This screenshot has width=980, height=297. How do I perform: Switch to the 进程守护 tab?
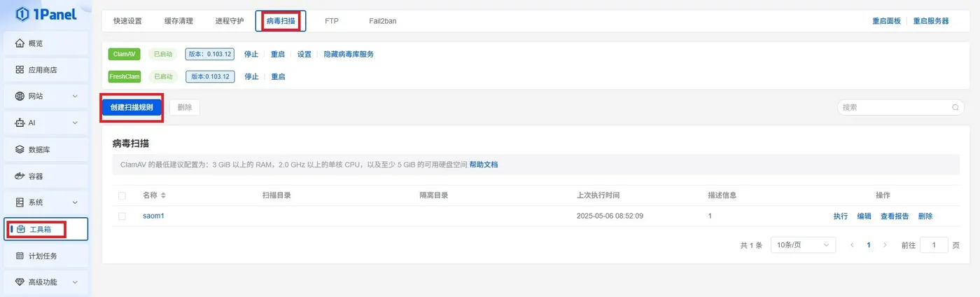point(230,21)
